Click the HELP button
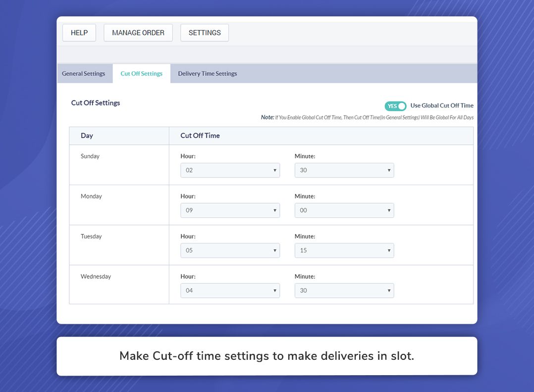The image size is (534, 392). pyautogui.click(x=79, y=32)
